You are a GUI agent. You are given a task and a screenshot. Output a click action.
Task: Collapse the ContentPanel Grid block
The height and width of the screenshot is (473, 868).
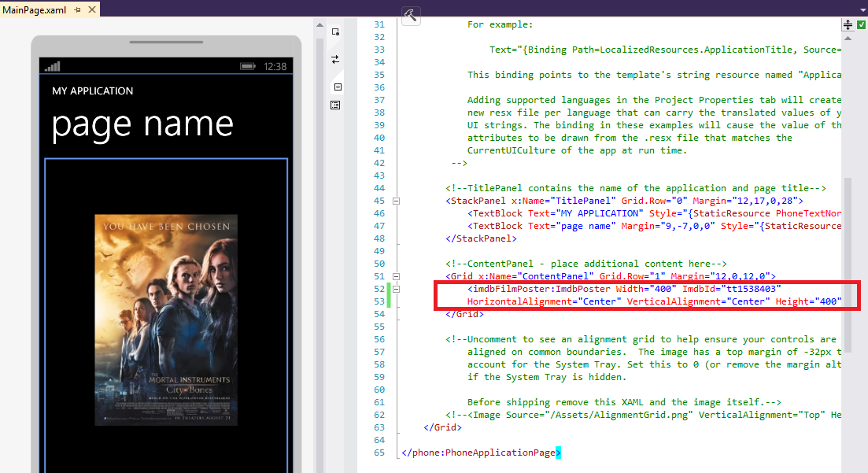(397, 276)
